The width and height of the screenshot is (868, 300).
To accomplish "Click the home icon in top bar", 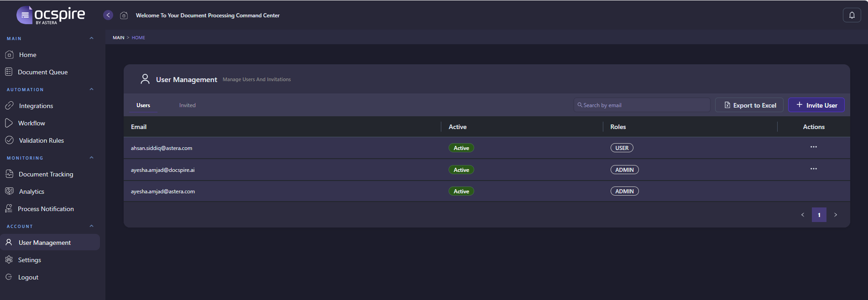I will pos(124,16).
